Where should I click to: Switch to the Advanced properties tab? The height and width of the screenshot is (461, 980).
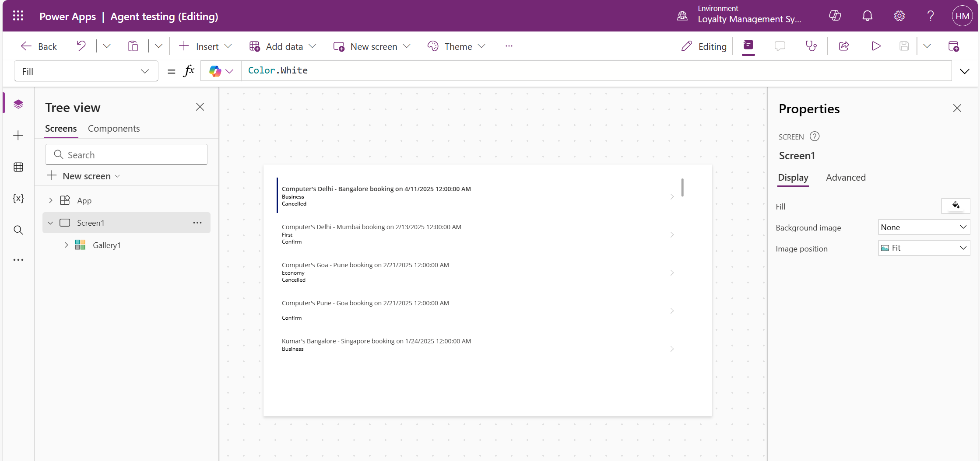846,178
